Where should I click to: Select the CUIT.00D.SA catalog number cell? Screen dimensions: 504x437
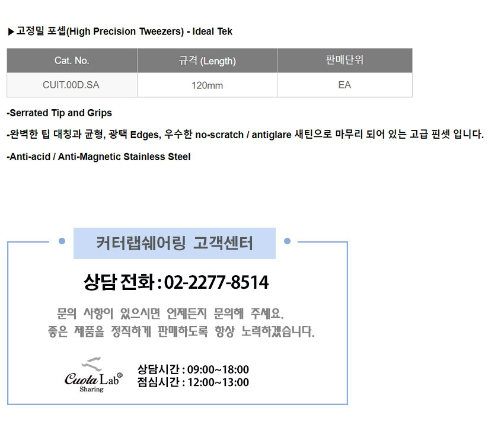pos(71,85)
